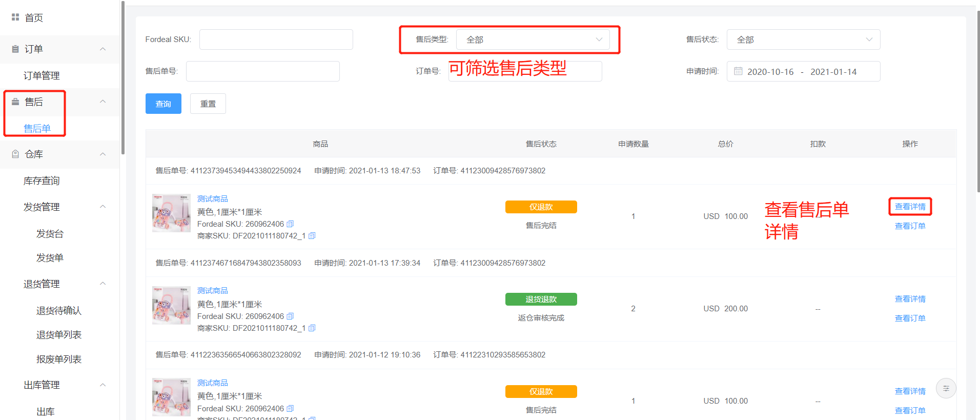The image size is (980, 420).
Task: Click the 首页 home grid icon
Action: 15,17
